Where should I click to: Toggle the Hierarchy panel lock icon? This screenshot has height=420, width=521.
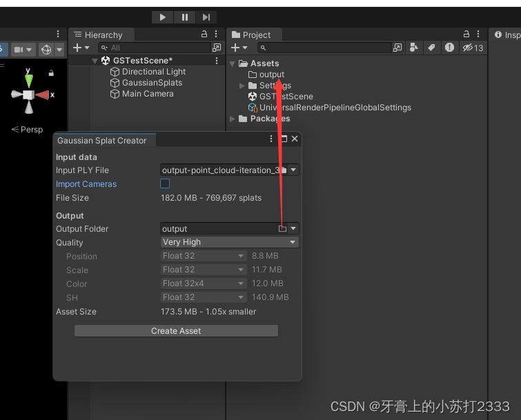[204, 34]
